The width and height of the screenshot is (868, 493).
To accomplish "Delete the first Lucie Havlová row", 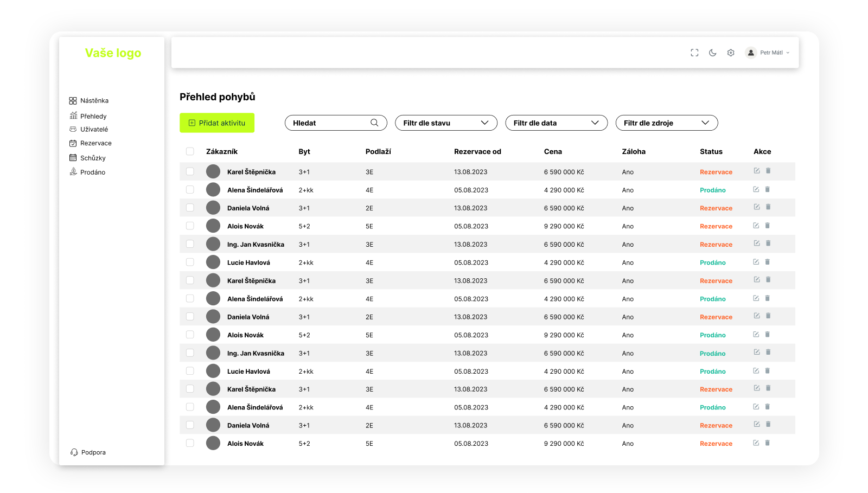I will (x=768, y=262).
